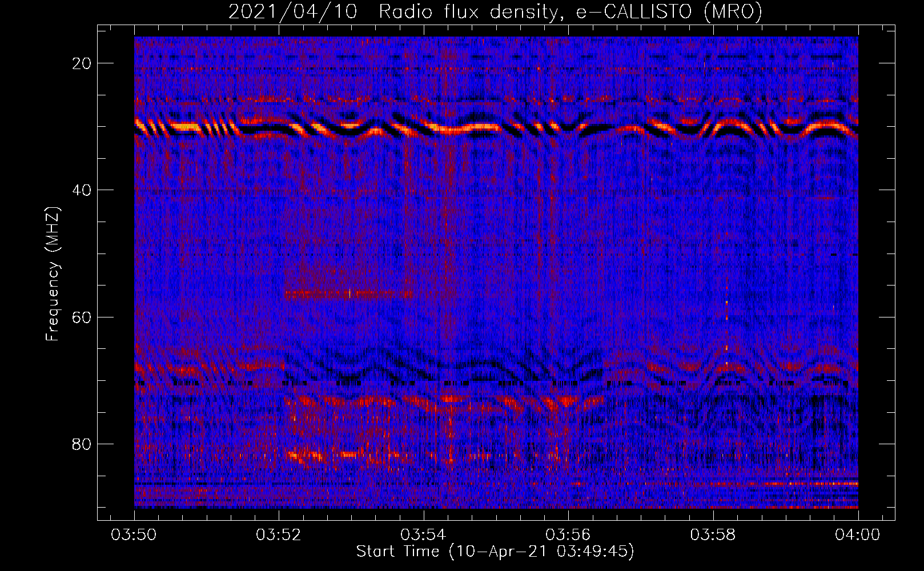Click the 03:54 time tick label
Viewport: 924px width, 571px height.
point(424,535)
